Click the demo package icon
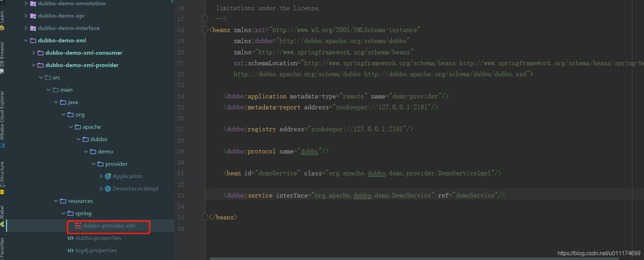The height and width of the screenshot is (260, 644). coord(93,152)
